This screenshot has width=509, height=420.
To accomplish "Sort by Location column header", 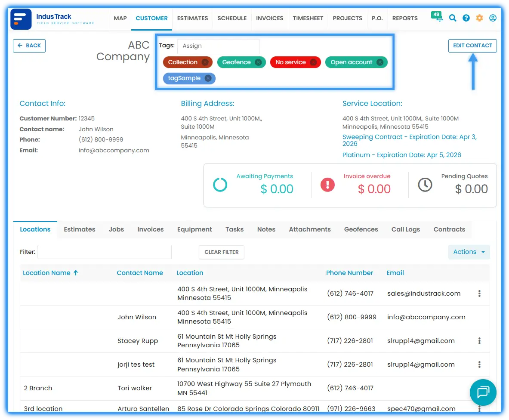I will click(190, 273).
